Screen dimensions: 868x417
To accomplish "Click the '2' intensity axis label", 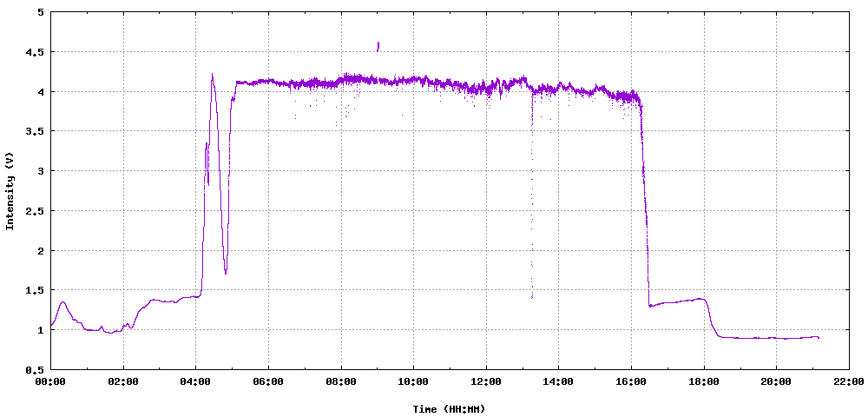I will point(40,250).
